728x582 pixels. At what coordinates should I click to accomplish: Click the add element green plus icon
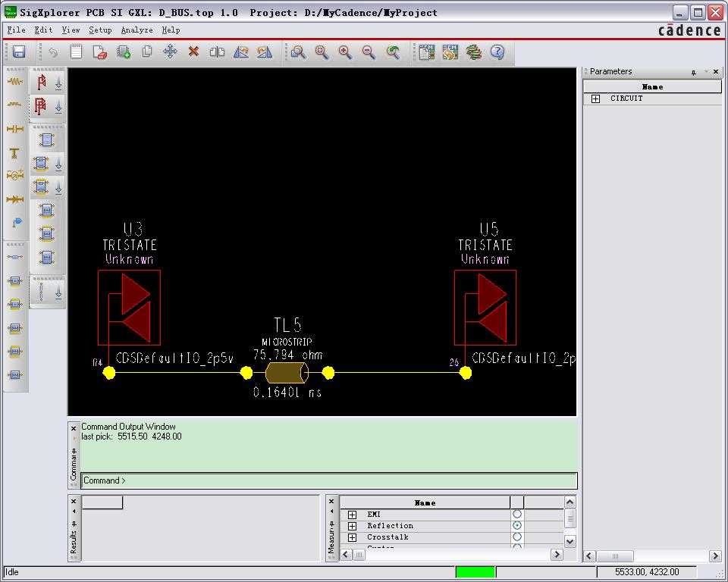click(123, 52)
